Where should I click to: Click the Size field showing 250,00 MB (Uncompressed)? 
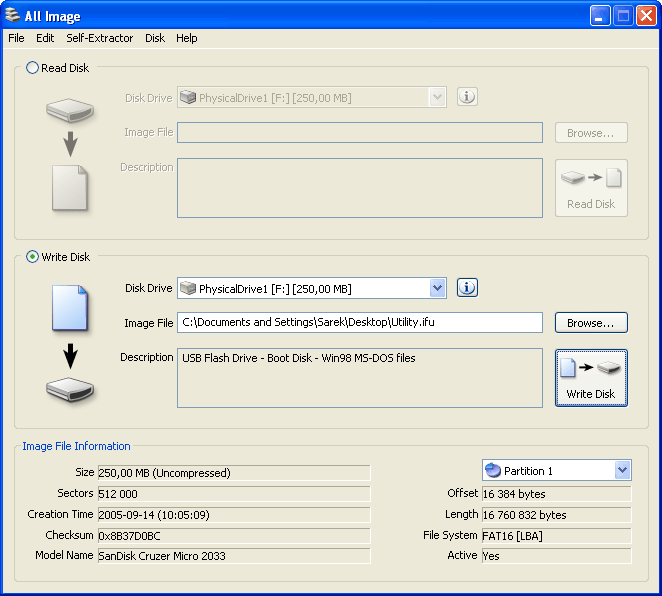(234, 473)
